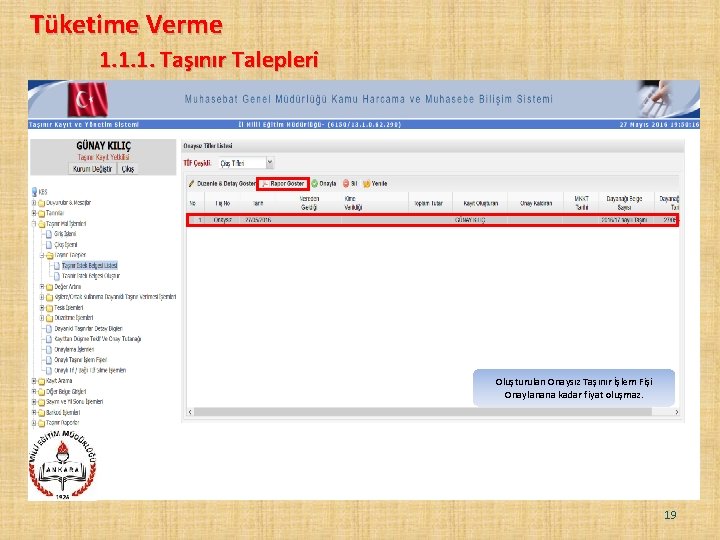Click the Fiş No column header
This screenshot has height=540, width=720.
pos(223,203)
